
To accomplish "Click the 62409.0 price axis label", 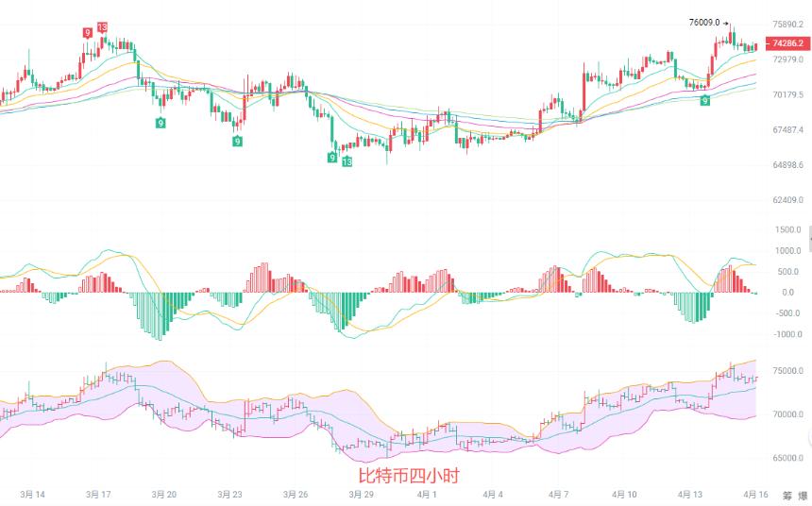I will (787, 200).
